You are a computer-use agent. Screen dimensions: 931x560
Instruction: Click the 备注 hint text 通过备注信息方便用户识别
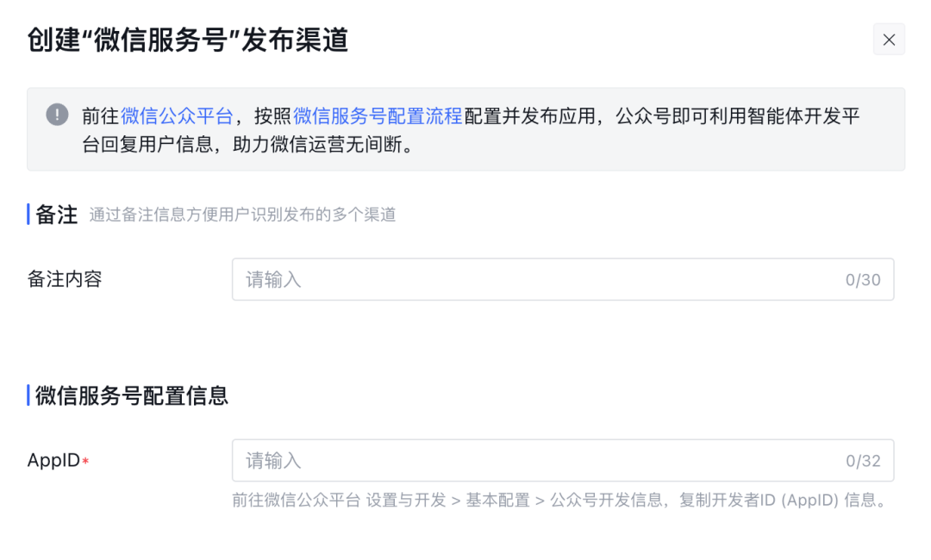[x=241, y=215]
